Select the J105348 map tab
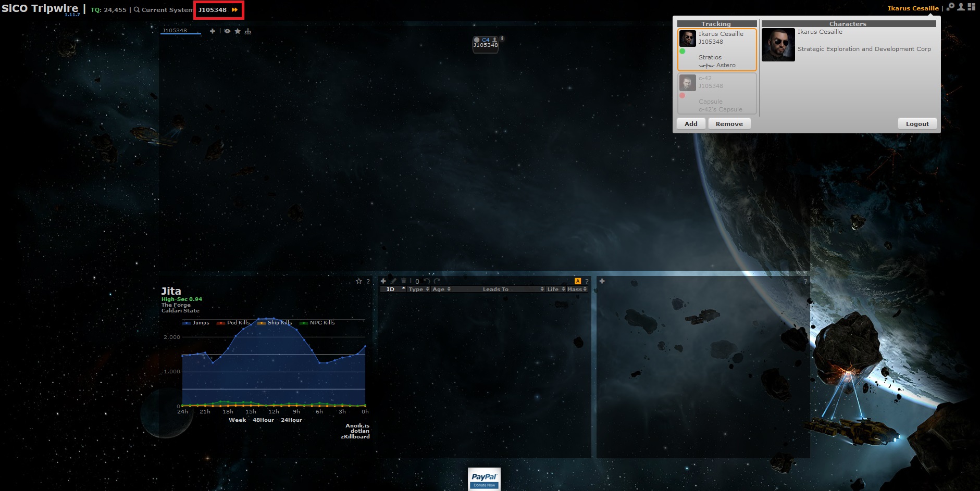Image resolution: width=980 pixels, height=491 pixels. [175, 31]
